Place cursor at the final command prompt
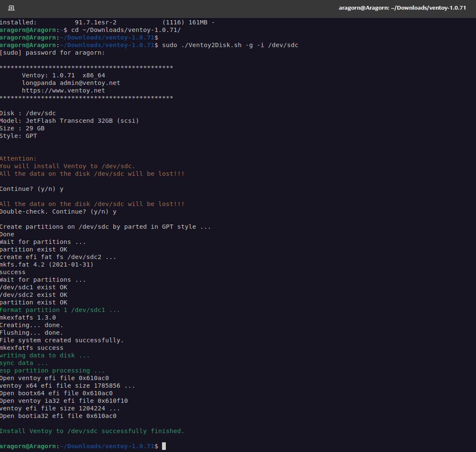Viewport: 476px width, 452px height. click(164, 446)
